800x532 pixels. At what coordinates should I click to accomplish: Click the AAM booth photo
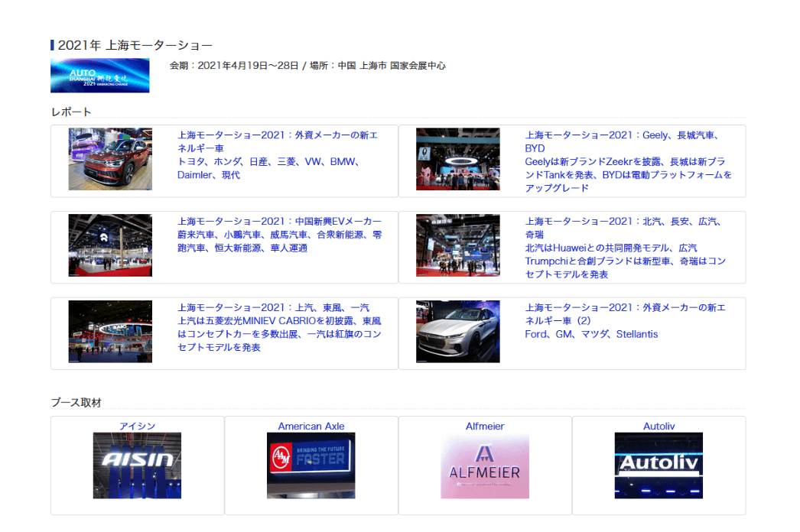click(x=311, y=465)
